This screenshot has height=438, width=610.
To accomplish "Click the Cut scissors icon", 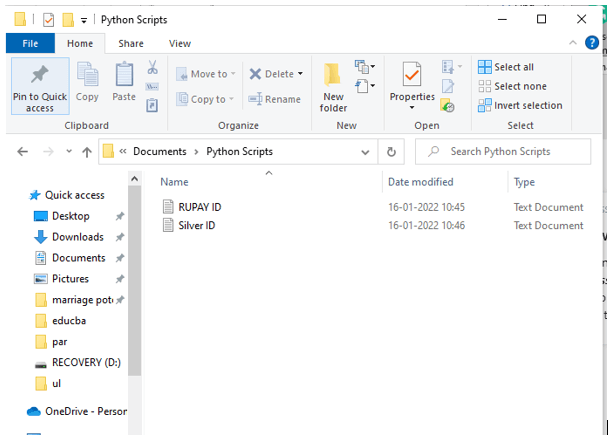I will tap(152, 67).
